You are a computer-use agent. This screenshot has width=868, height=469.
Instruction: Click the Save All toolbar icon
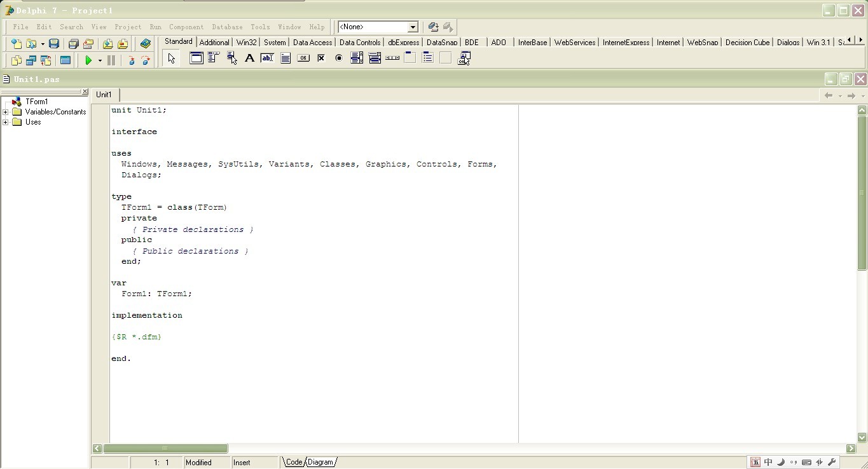pyautogui.click(x=73, y=44)
